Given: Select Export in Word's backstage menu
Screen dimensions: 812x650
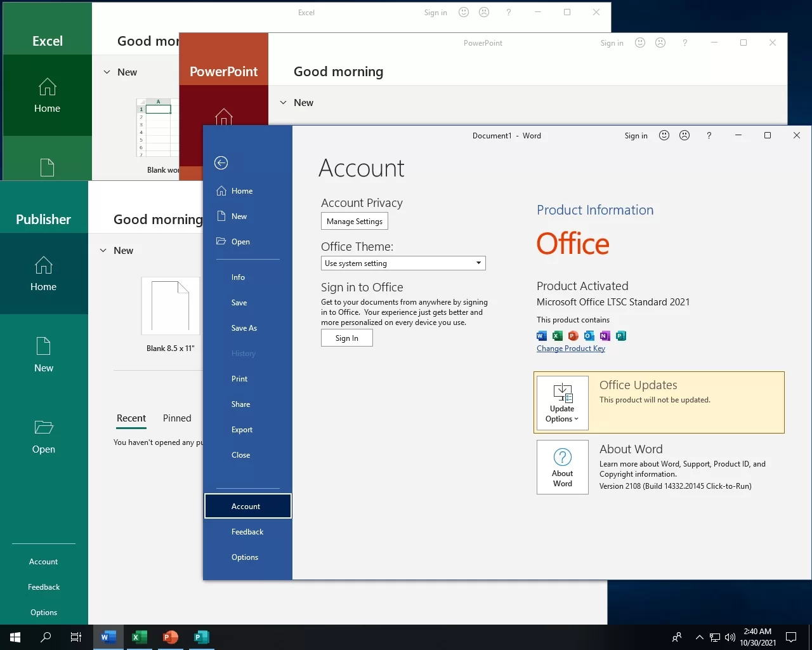Looking at the screenshot, I should [242, 430].
